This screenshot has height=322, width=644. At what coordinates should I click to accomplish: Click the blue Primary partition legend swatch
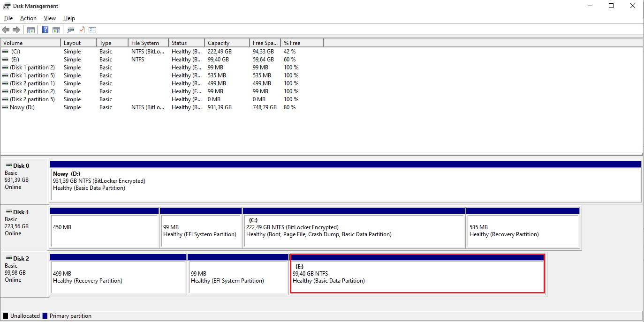[x=45, y=316]
